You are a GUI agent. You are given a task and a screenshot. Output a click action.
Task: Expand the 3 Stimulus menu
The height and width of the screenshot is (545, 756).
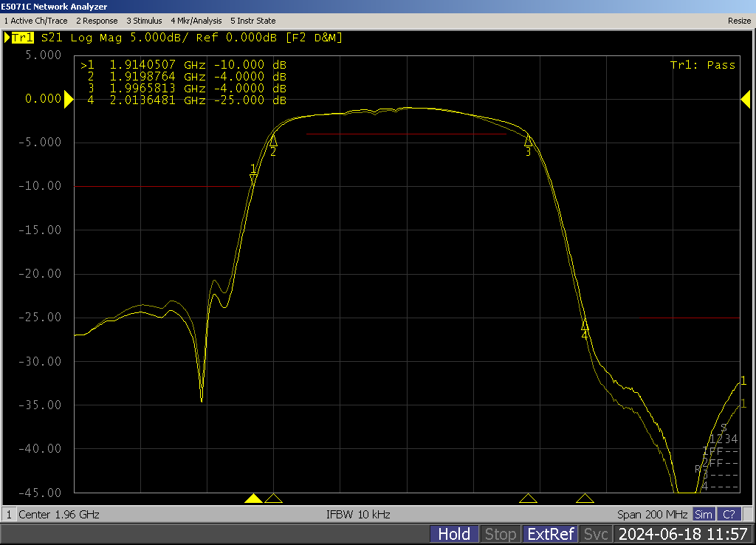[x=144, y=21]
